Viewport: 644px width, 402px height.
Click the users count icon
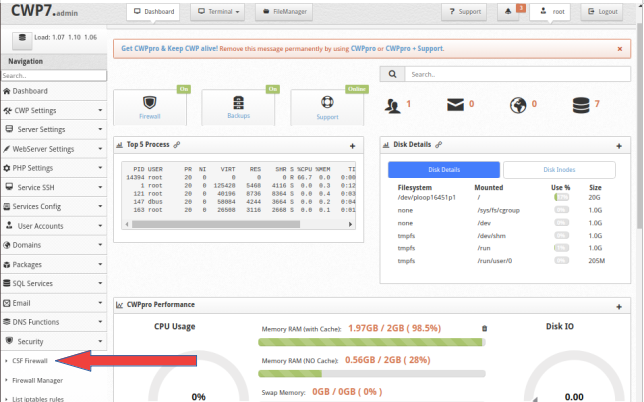coord(393,106)
